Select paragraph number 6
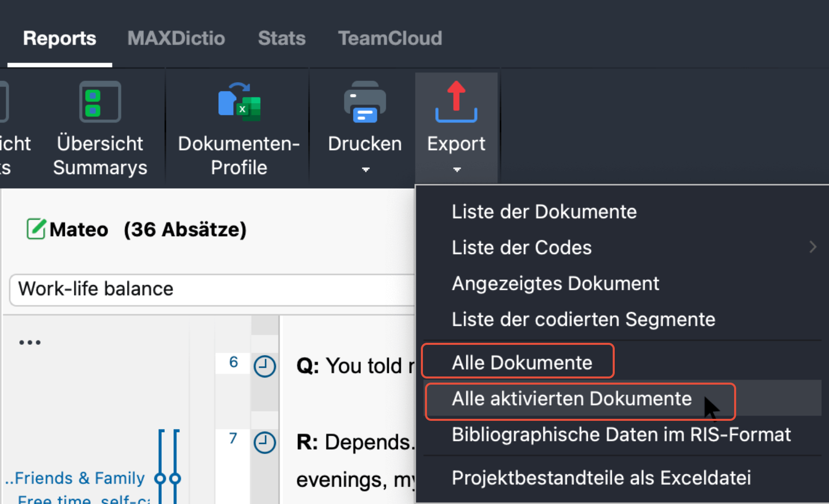This screenshot has width=829, height=504. (234, 362)
